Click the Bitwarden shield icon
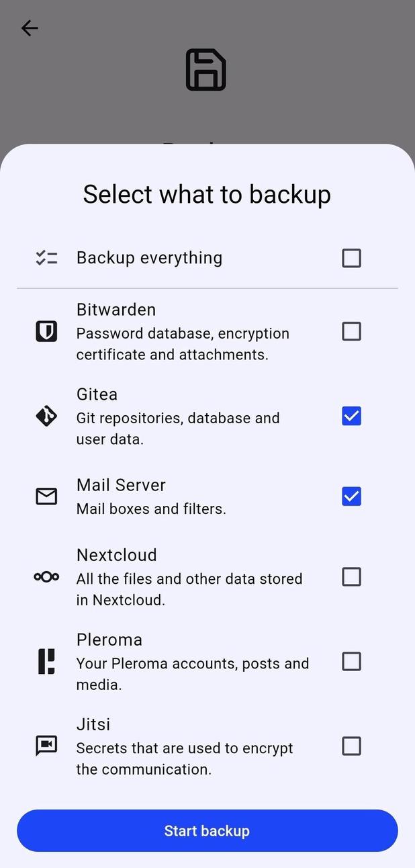The height and width of the screenshot is (868, 415). point(46,331)
